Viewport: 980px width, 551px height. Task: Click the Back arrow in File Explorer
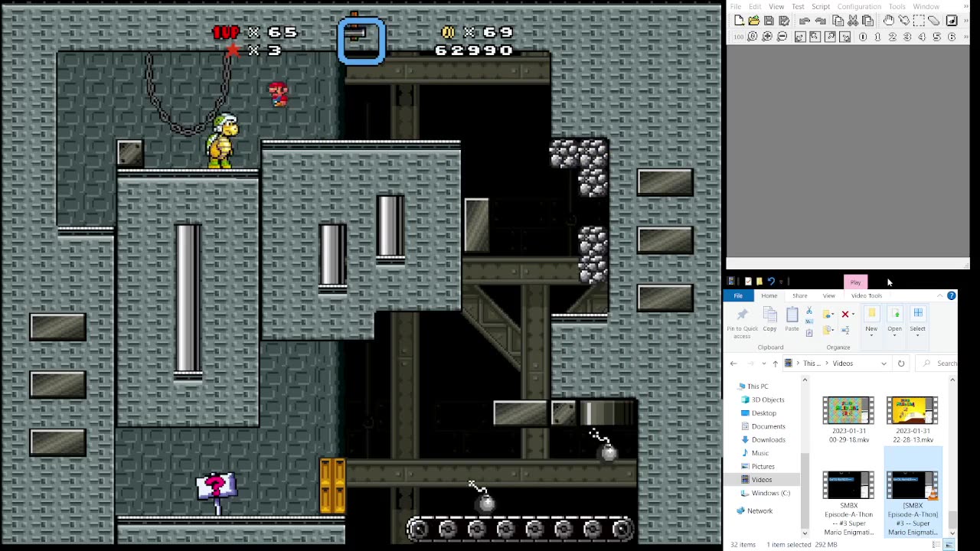733,364
